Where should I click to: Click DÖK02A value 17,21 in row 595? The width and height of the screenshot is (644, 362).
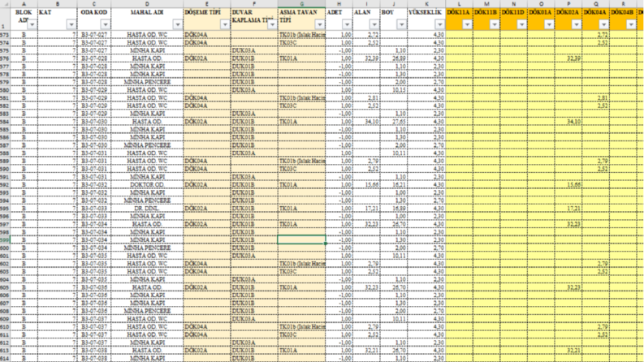pyautogui.click(x=568, y=209)
